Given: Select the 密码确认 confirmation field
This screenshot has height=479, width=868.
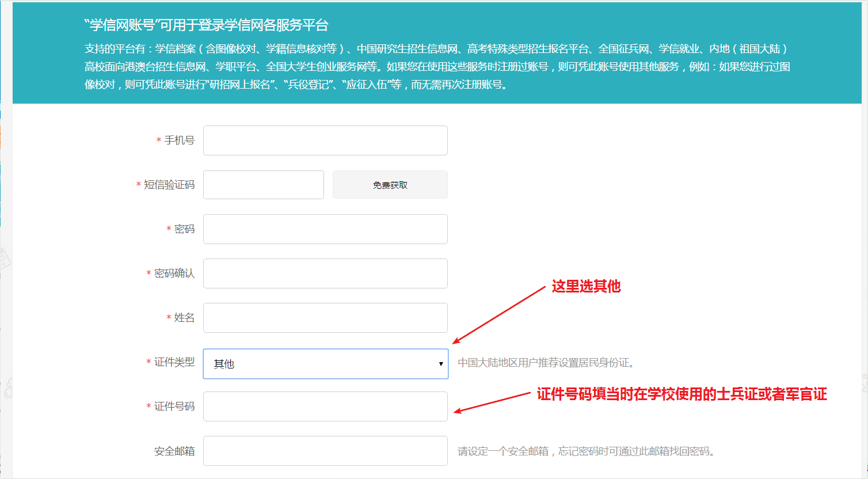Looking at the screenshot, I should (325, 273).
